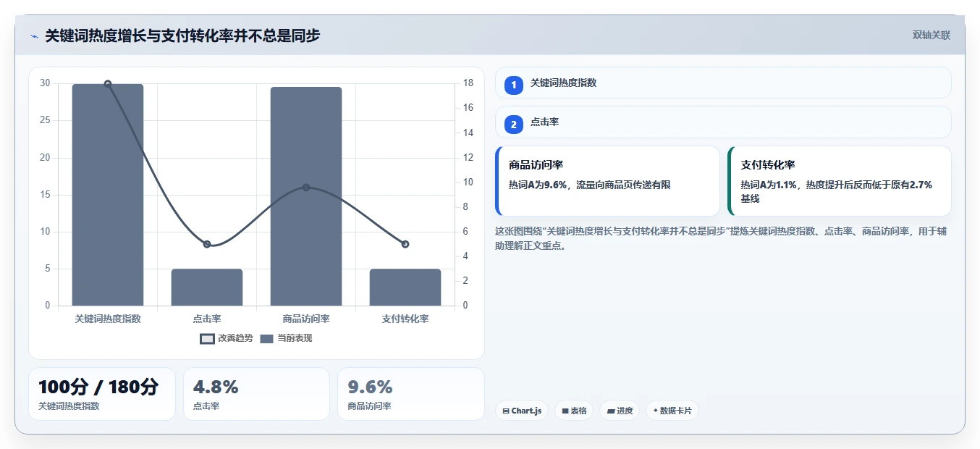This screenshot has width=980, height=449.
Task: Click the trend line point above 点击率
Action: point(207,244)
